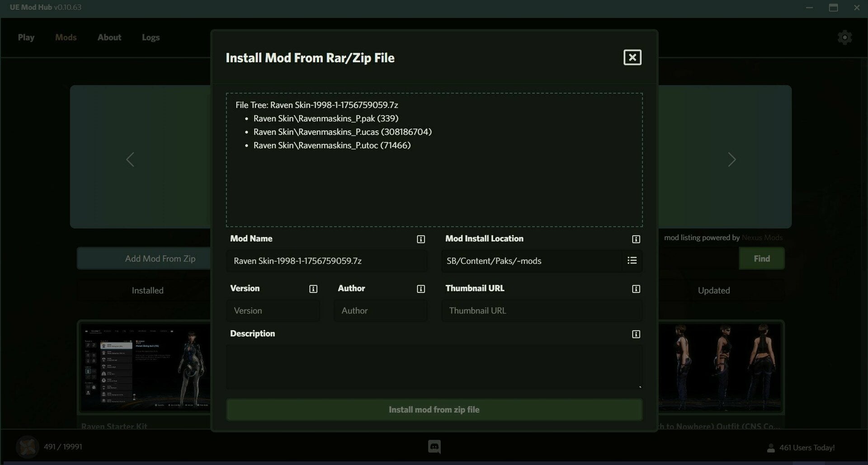Click into the Author input
This screenshot has width=868, height=465.
381,310
